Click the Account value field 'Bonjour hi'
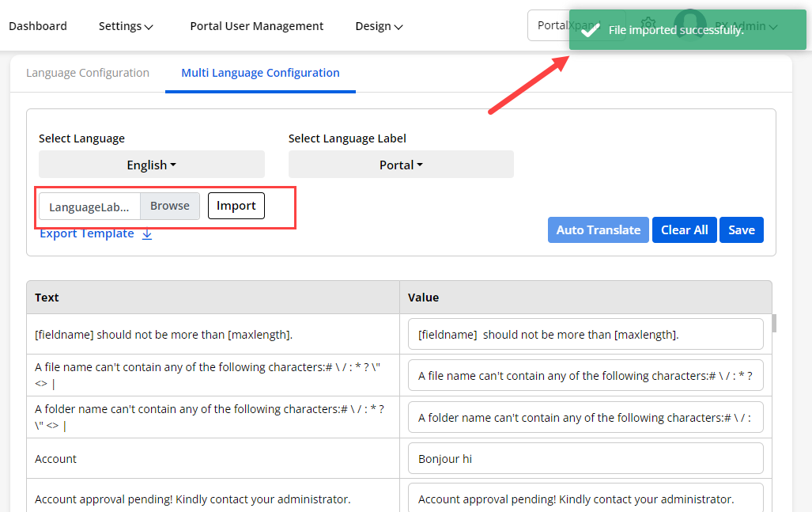 point(585,458)
